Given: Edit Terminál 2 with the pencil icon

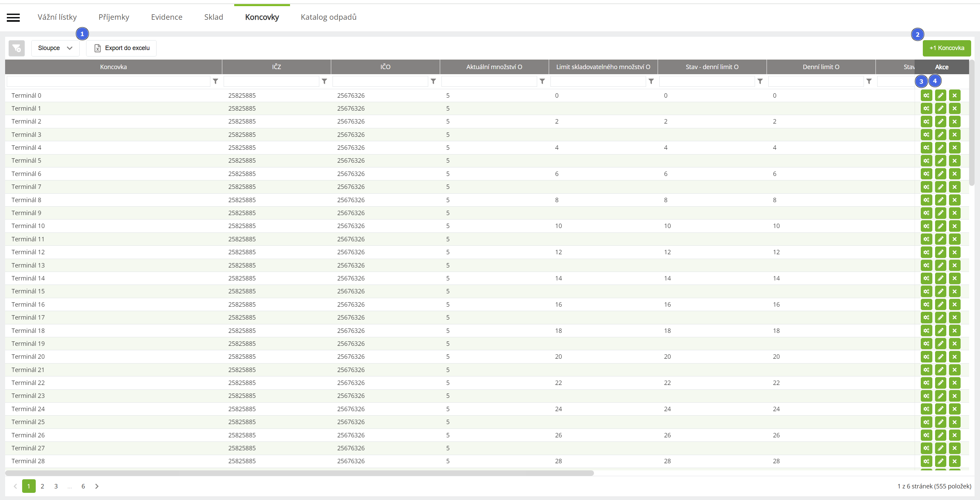Looking at the screenshot, I should (x=940, y=122).
